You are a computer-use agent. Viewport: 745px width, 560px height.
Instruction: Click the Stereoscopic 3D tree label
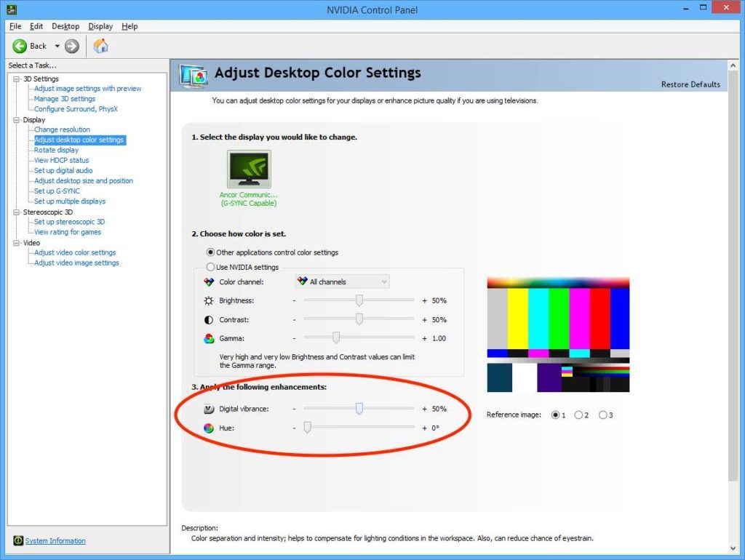point(47,212)
